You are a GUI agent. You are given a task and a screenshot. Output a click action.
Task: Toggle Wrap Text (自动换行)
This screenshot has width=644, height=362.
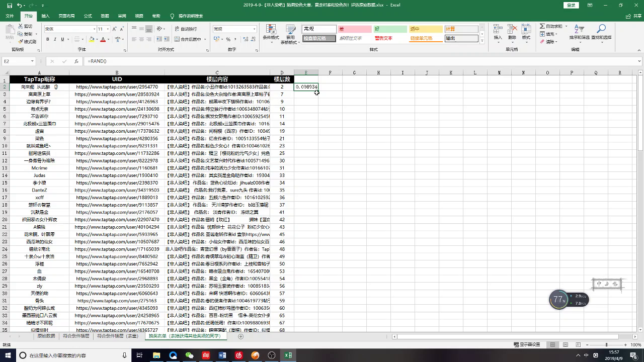[185, 29]
